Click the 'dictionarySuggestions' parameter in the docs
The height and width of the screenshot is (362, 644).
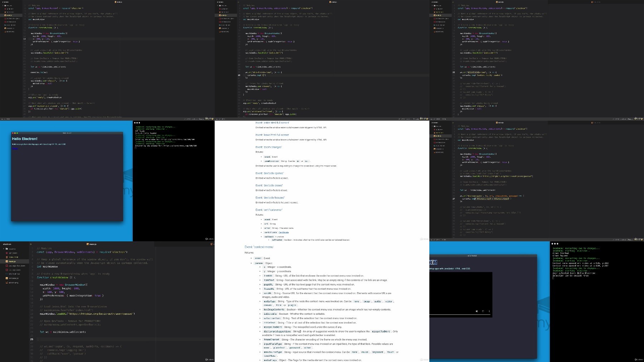click(x=277, y=332)
